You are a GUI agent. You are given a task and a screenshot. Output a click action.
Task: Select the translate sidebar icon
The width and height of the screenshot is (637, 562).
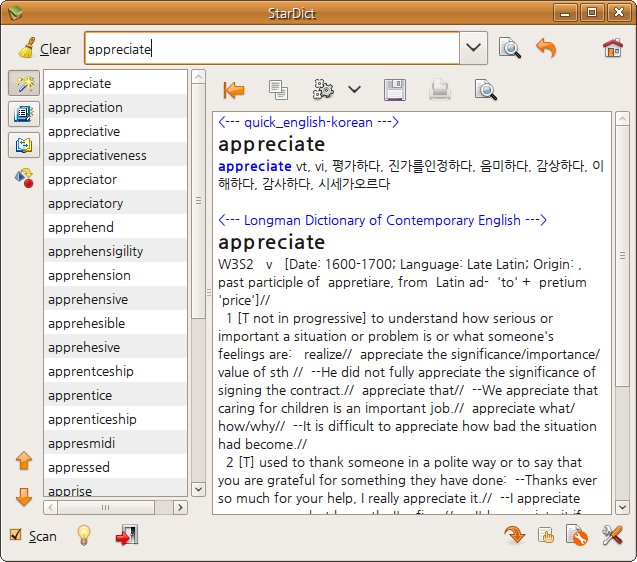click(24, 145)
